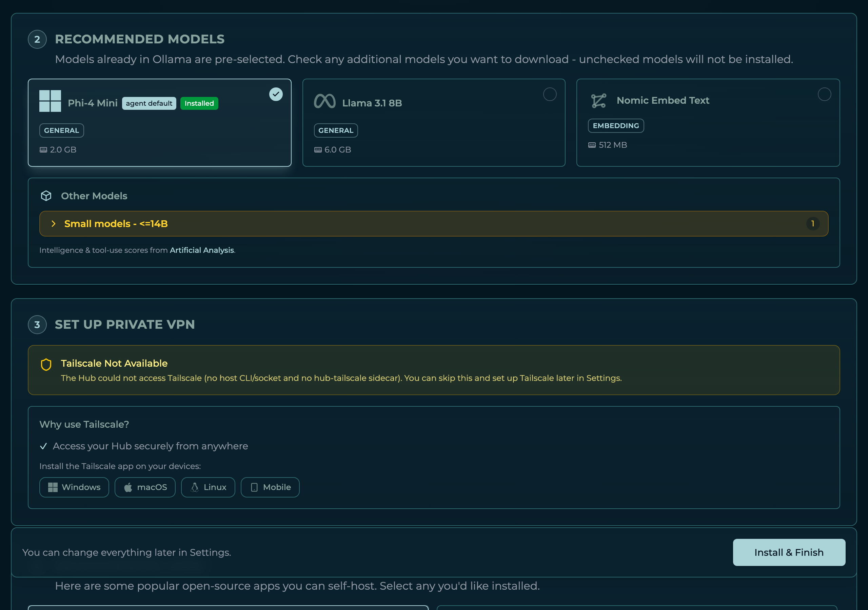868x610 pixels.
Task: Open the Artificial Analysis link
Action: click(x=202, y=250)
